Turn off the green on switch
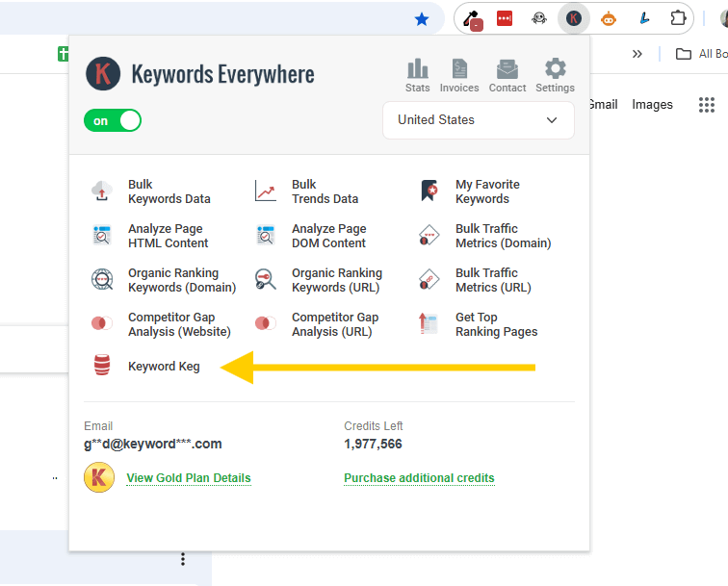This screenshot has width=728, height=586. click(x=113, y=120)
